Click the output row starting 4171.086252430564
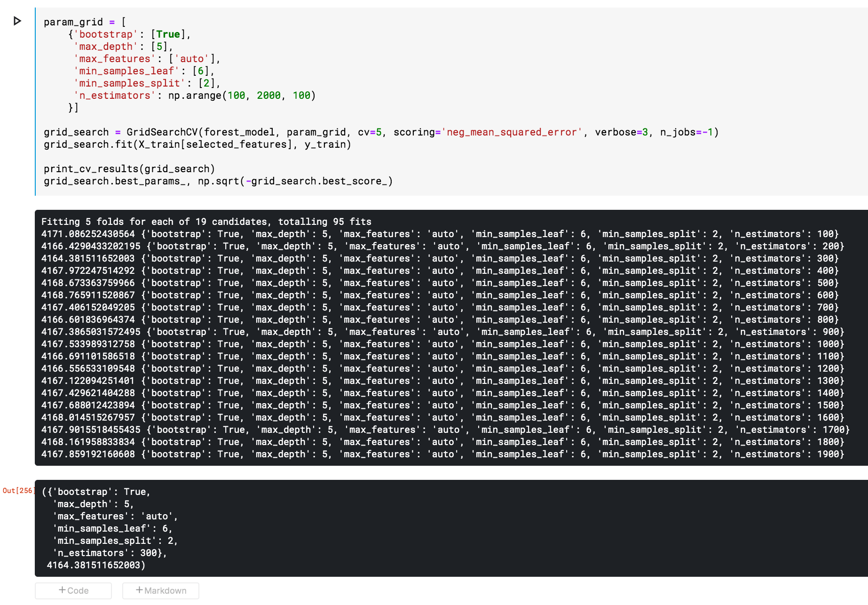Image resolution: width=868 pixels, height=605 pixels. (440, 234)
